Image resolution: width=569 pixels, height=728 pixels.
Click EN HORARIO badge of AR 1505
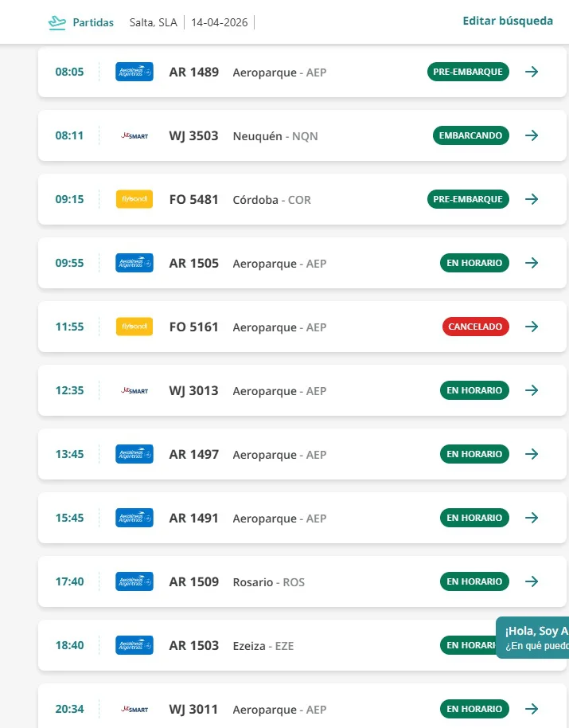[x=474, y=263]
